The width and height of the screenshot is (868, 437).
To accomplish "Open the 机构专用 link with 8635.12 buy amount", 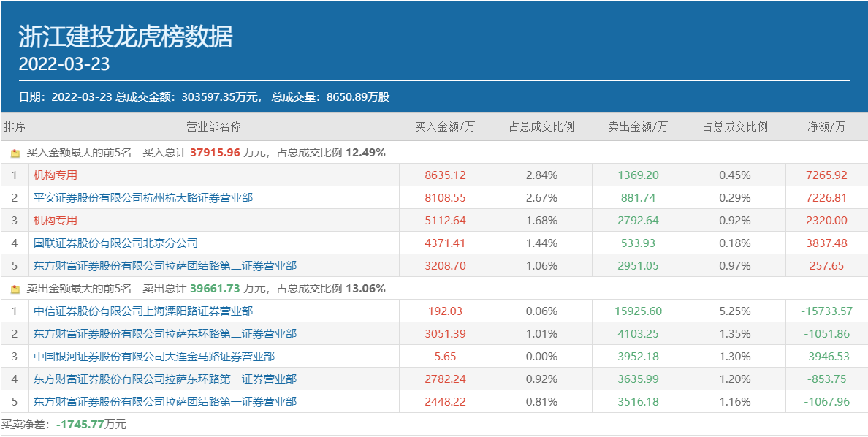I will [56, 175].
